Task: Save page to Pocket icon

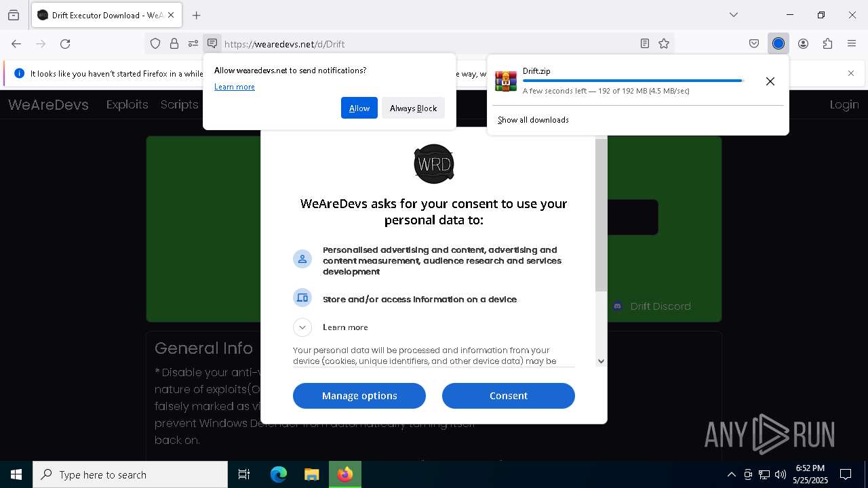Action: coord(754,43)
